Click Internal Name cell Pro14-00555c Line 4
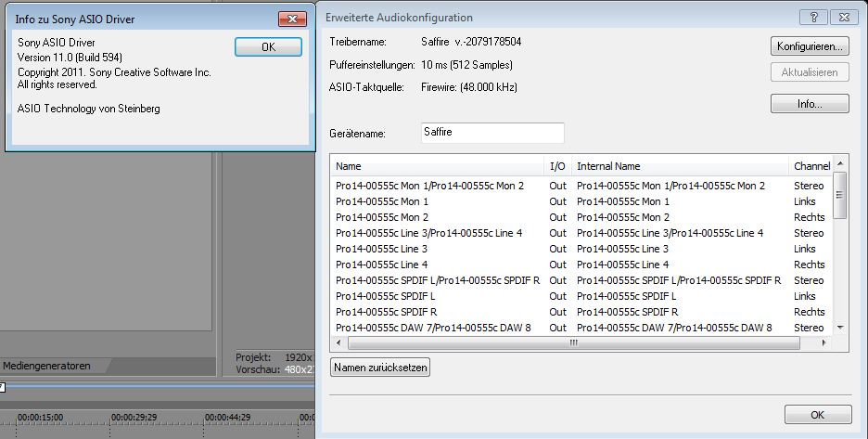The width and height of the screenshot is (868, 439). tap(623, 265)
